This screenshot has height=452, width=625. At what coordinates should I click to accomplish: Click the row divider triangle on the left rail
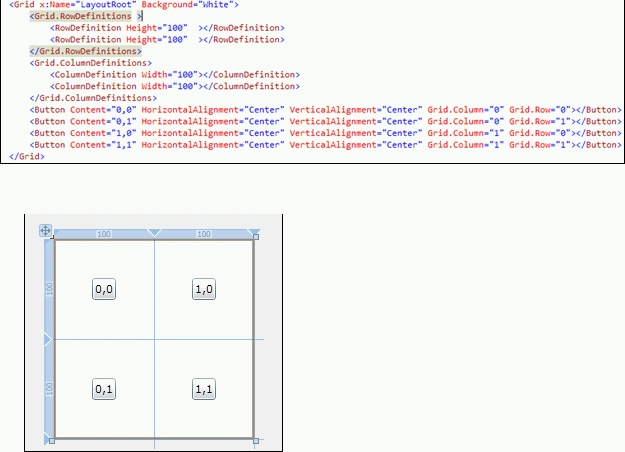click(48, 340)
